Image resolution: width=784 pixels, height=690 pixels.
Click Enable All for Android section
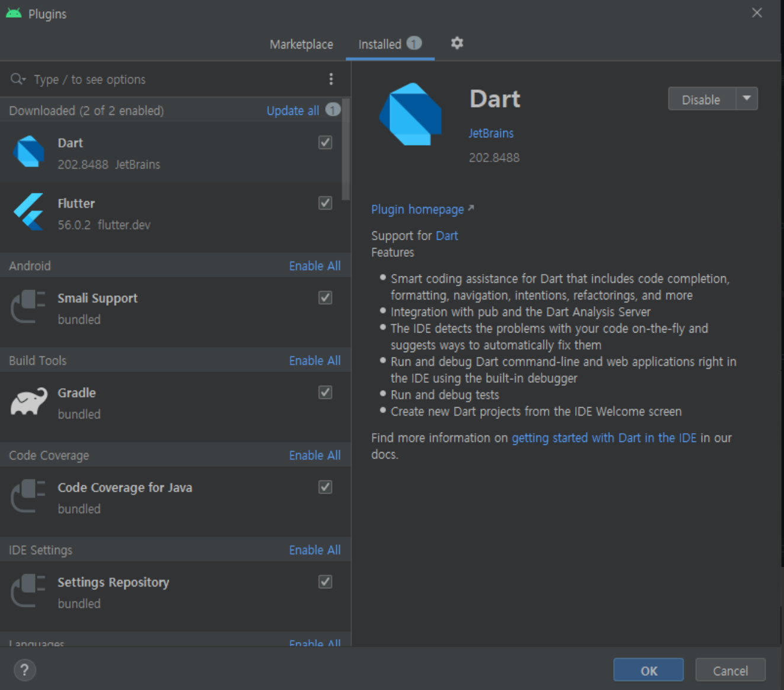[x=314, y=266]
